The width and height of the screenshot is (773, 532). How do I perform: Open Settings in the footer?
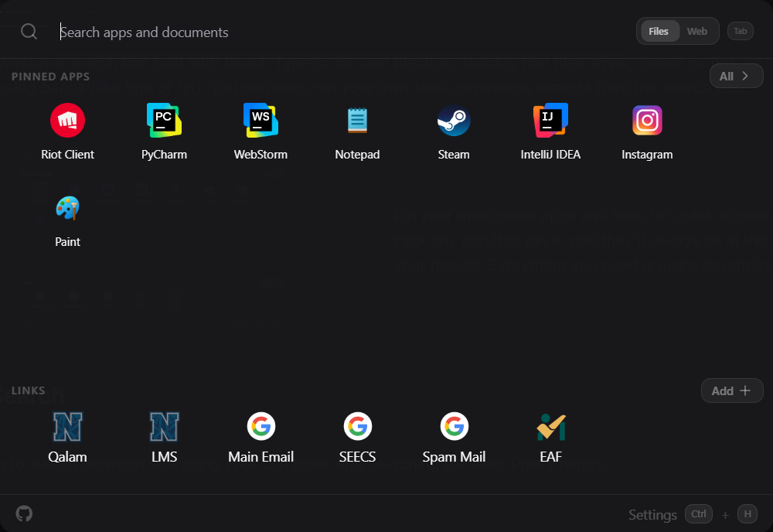(x=652, y=515)
